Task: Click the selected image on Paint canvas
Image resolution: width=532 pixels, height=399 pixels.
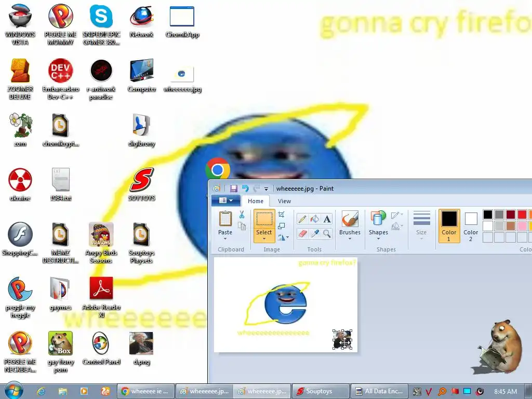Action: tap(342, 339)
